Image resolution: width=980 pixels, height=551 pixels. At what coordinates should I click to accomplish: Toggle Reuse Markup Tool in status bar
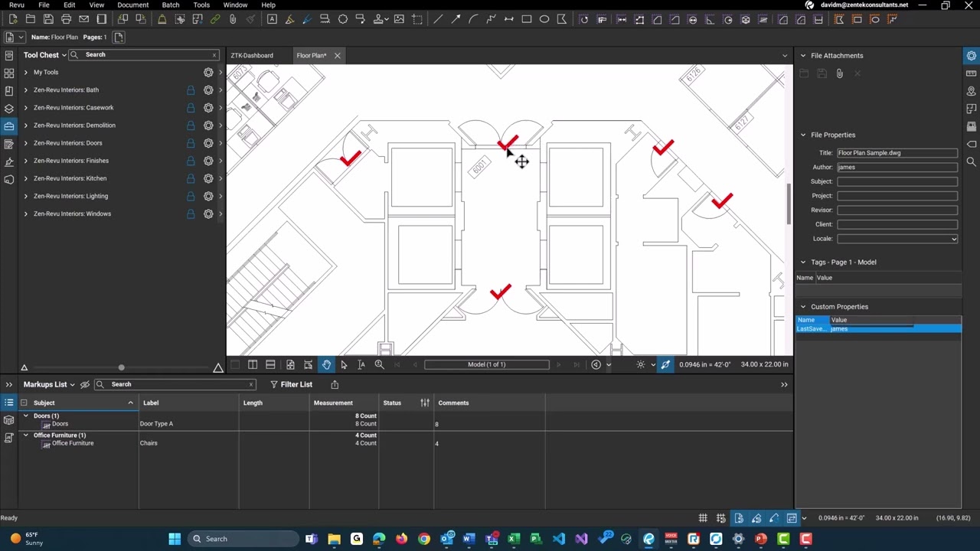(774, 518)
